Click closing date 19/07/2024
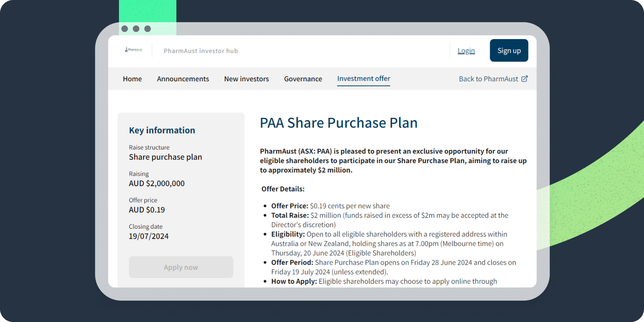The width and height of the screenshot is (644, 322). click(148, 236)
